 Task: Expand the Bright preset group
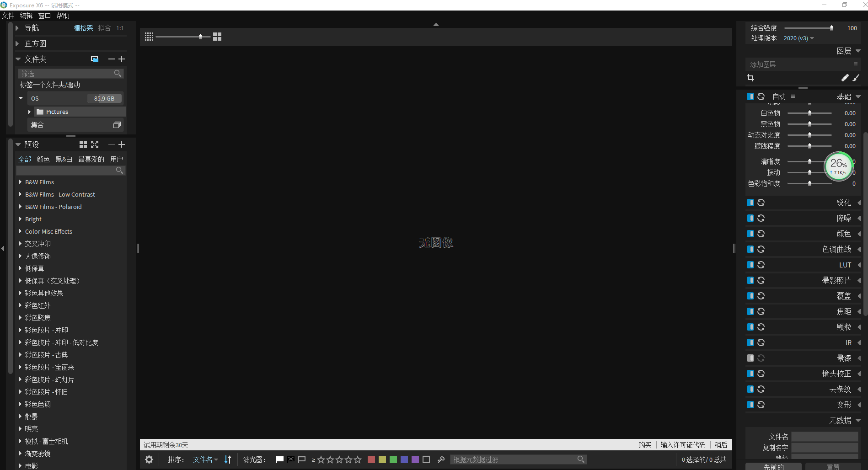pos(20,219)
